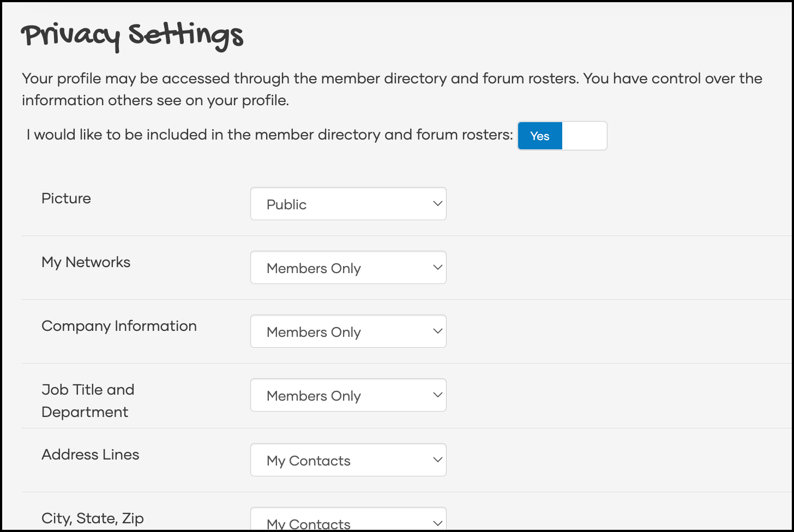Click the "Picture" row label
The image size is (794, 532).
click(x=66, y=198)
